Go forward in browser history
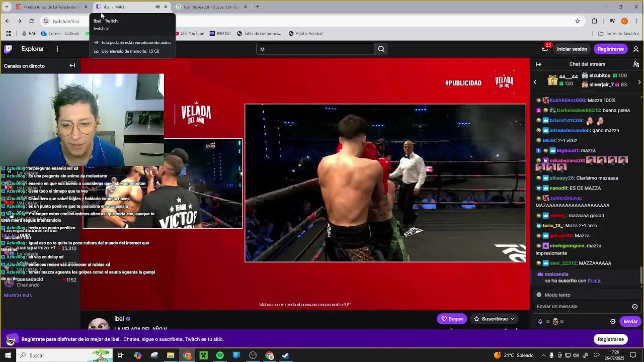 19,21
